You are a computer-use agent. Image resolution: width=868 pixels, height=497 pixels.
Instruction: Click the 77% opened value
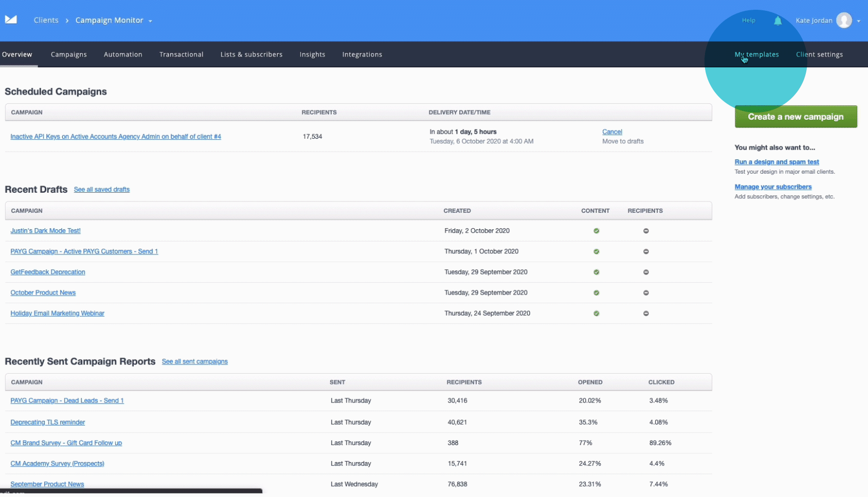585,443
